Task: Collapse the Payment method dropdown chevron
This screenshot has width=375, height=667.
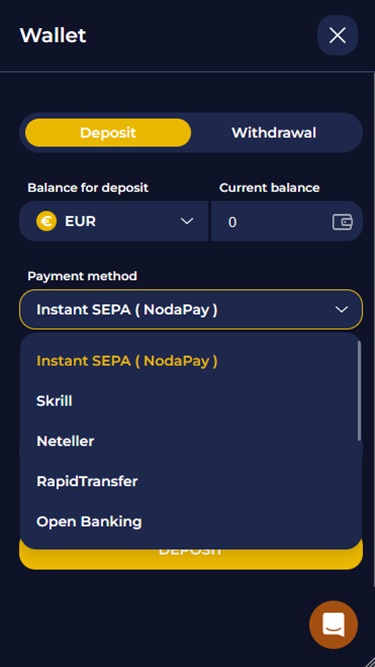Action: [x=341, y=310]
